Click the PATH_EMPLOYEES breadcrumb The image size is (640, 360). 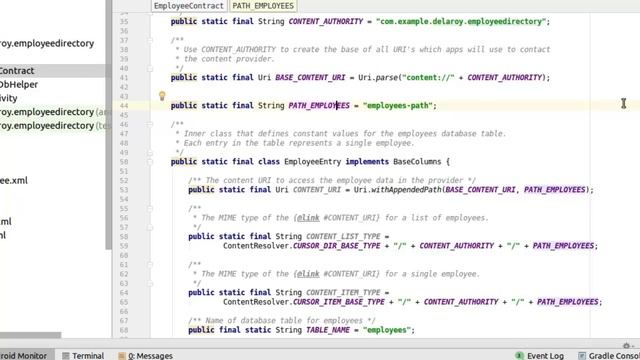(x=263, y=6)
